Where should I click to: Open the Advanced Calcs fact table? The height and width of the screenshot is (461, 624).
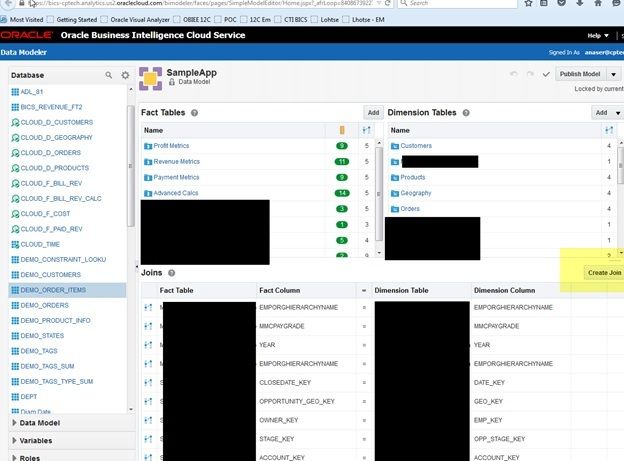(x=176, y=193)
